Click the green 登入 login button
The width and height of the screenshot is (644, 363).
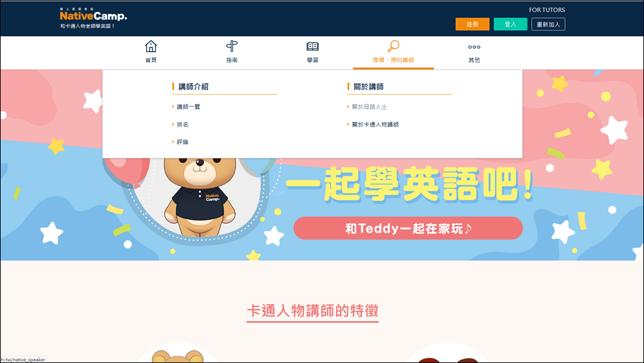pos(510,25)
